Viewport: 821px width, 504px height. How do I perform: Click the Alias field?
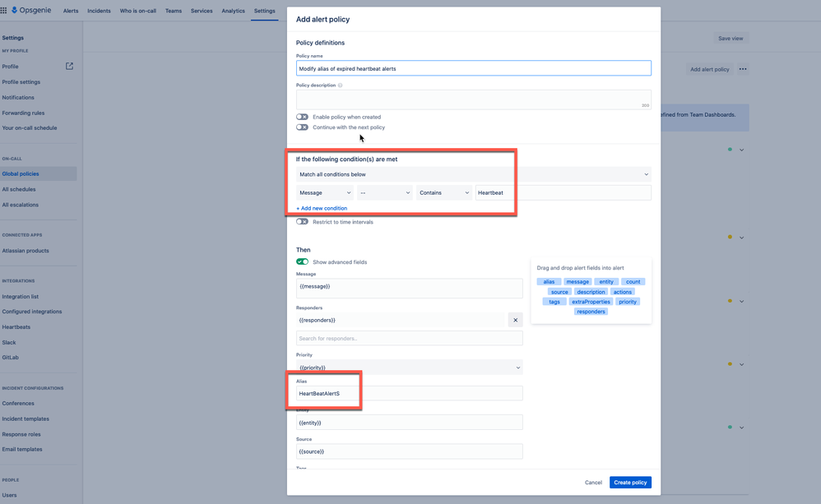click(409, 393)
